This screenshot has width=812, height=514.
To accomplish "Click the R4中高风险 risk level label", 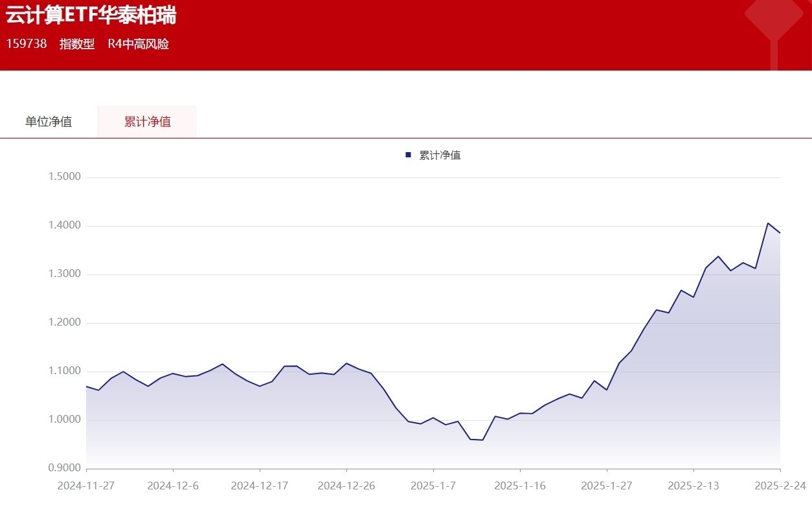I will [x=137, y=44].
